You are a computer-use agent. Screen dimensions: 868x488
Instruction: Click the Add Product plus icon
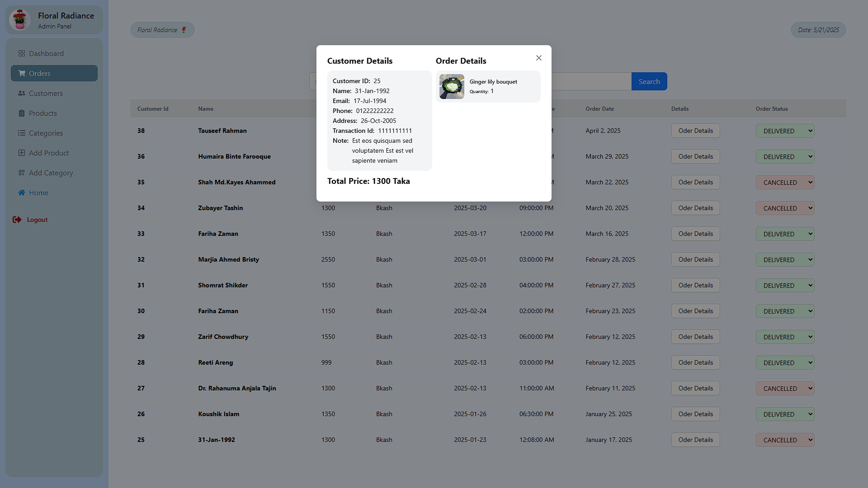[21, 153]
